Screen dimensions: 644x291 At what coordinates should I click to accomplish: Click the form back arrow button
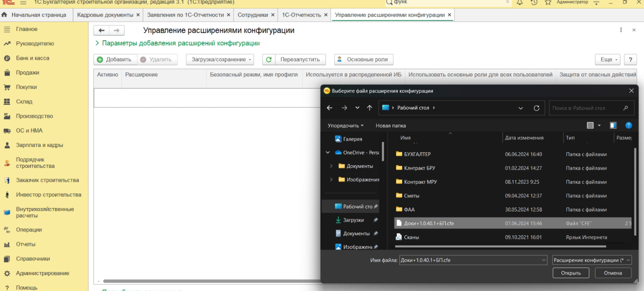pos(101,30)
